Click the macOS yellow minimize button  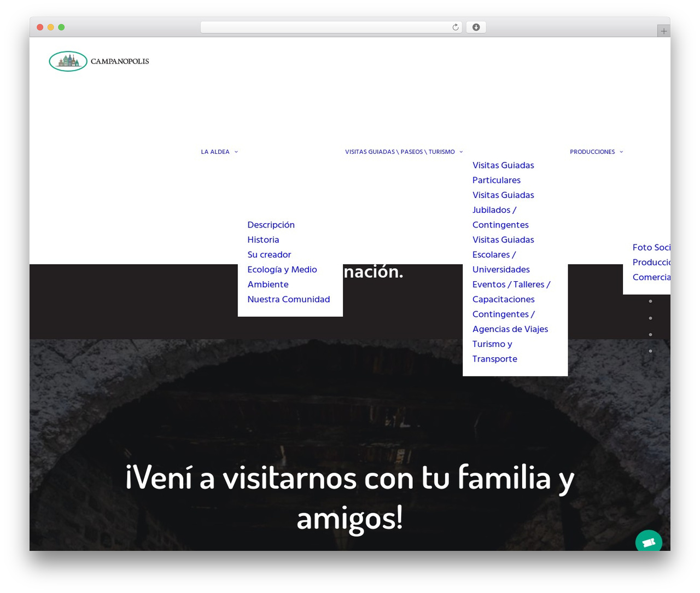point(50,27)
